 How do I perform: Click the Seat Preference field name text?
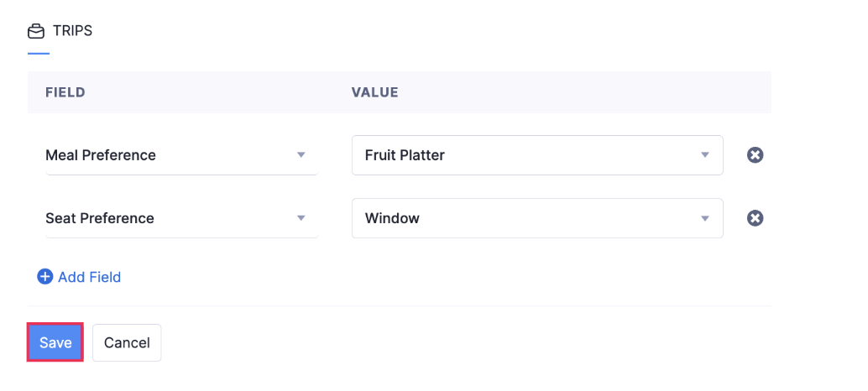click(100, 218)
